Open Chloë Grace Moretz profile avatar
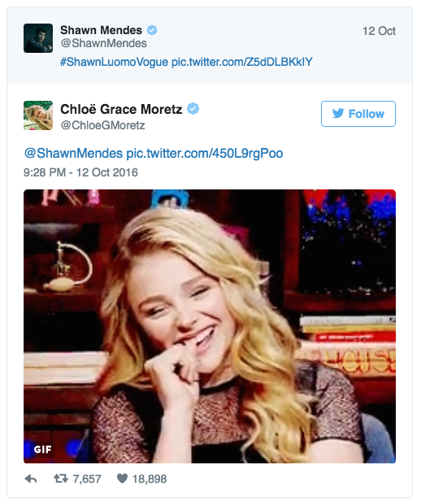The height and width of the screenshot is (504, 421). 38,115
